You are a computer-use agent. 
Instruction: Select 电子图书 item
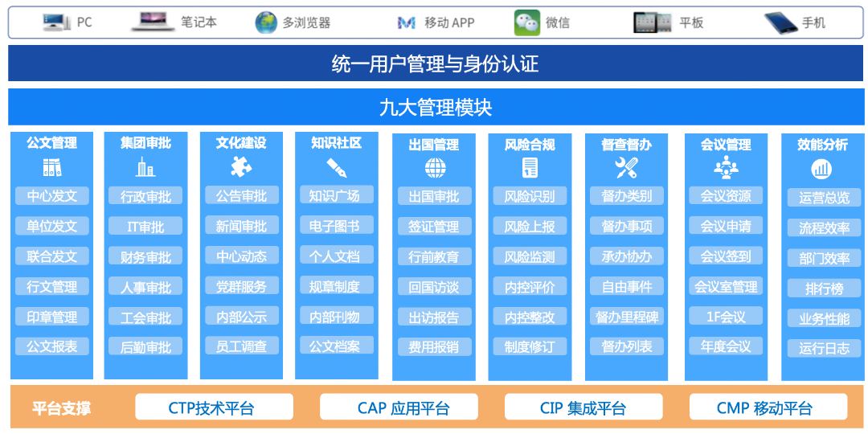click(x=337, y=225)
